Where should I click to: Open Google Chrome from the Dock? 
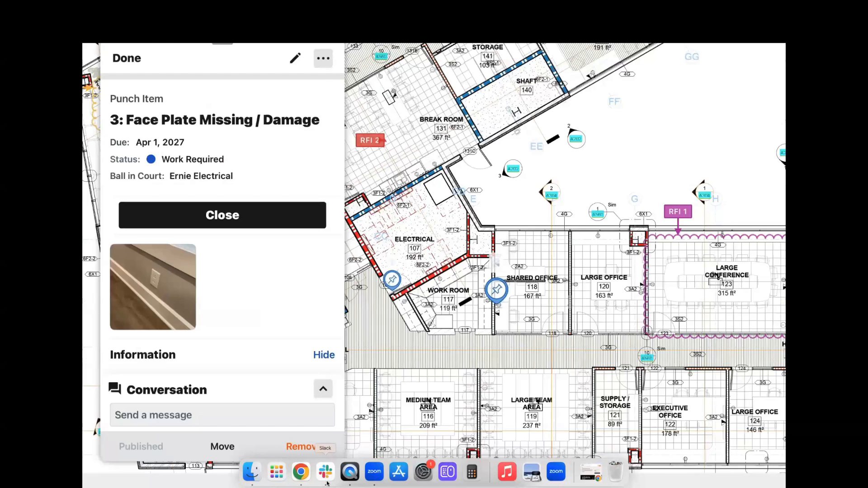pyautogui.click(x=301, y=471)
